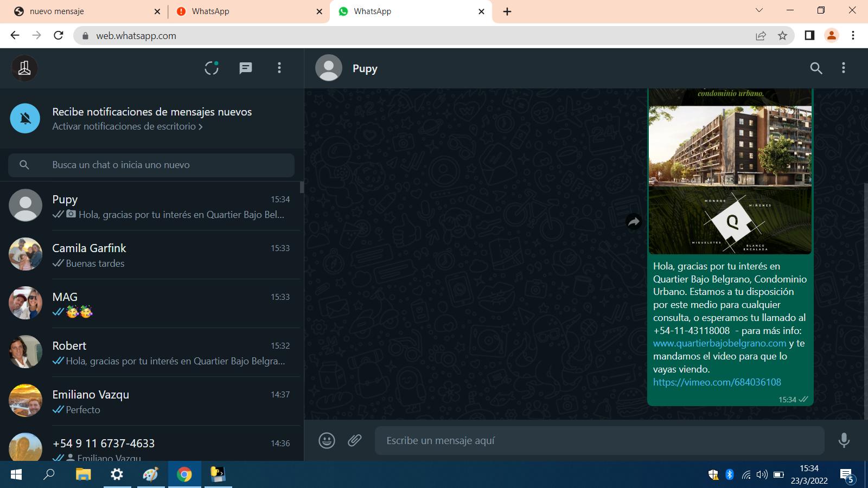This screenshot has width=868, height=488.
Task: Open a new browser tab
Action: (x=507, y=11)
